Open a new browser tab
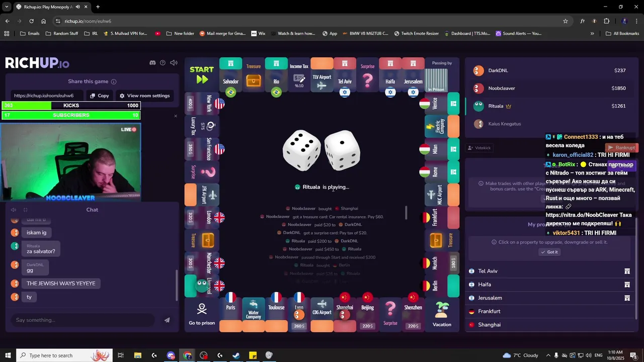This screenshot has height=362, width=644. [x=98, y=7]
